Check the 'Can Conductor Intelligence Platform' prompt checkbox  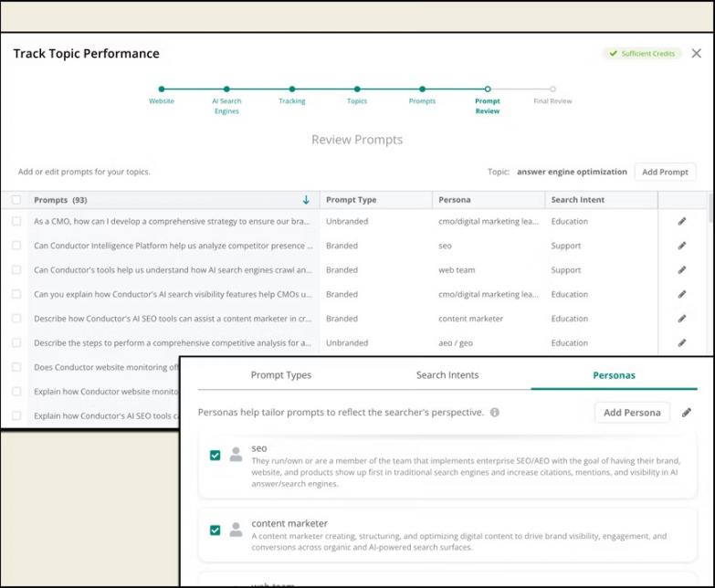click(x=16, y=246)
